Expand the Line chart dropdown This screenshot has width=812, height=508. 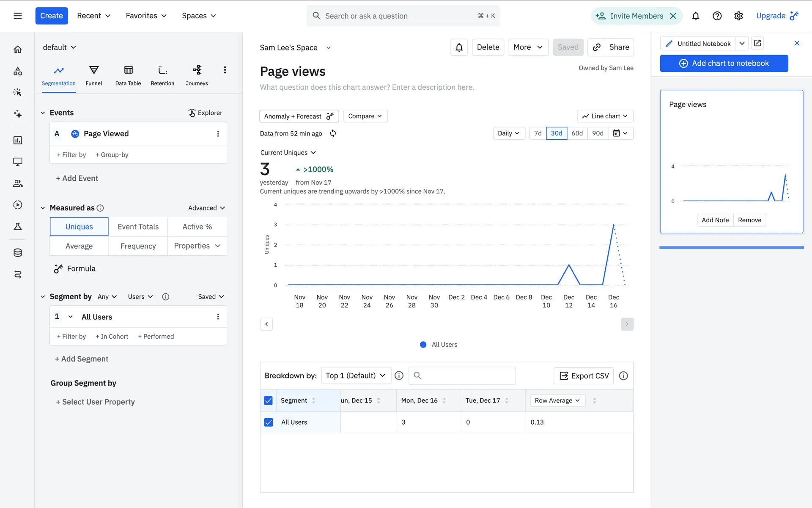[605, 116]
